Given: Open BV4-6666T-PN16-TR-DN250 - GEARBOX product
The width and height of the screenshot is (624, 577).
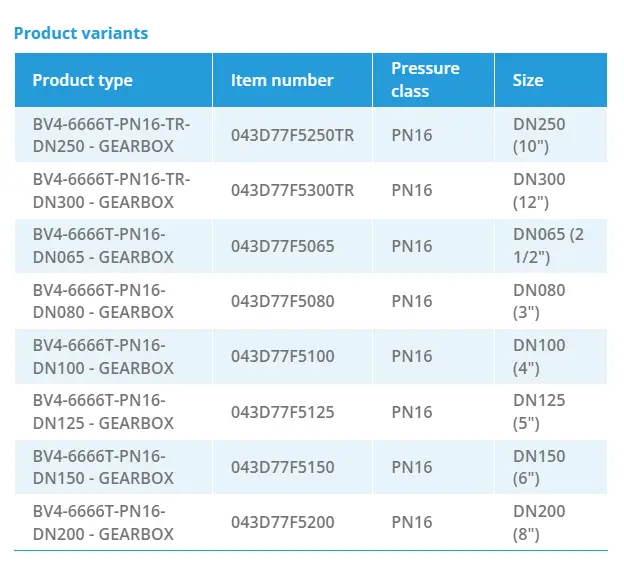Looking at the screenshot, I should (x=111, y=135).
